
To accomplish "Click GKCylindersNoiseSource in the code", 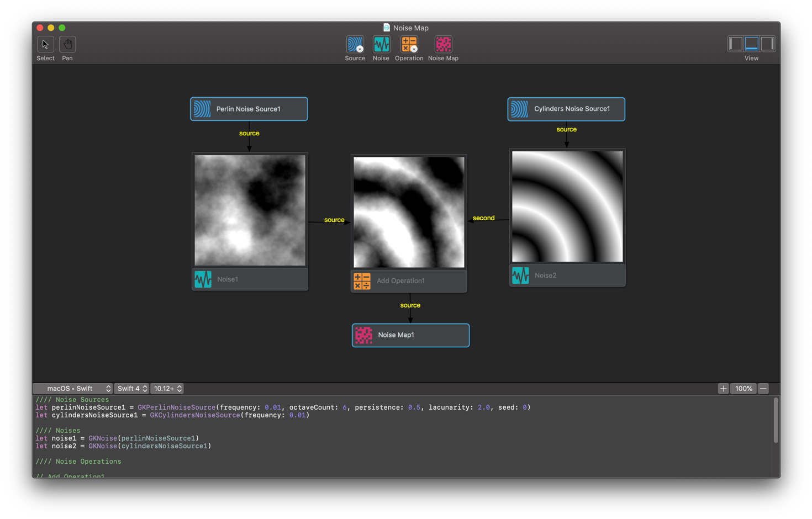I will 195,415.
